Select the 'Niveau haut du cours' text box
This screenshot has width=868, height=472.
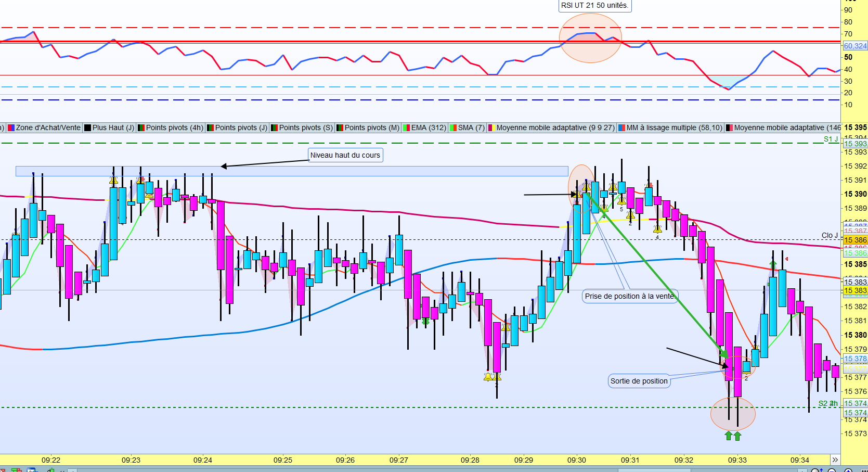pos(345,155)
